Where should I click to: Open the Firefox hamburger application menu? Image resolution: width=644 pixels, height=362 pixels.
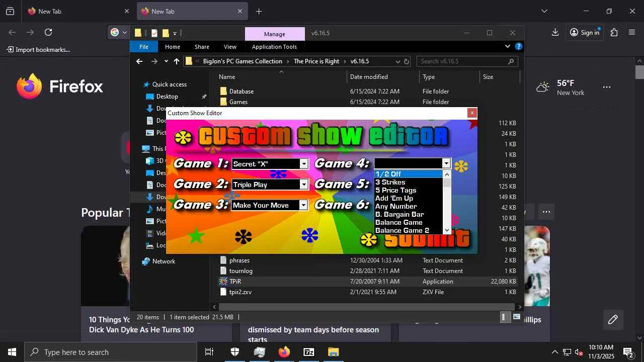632,32
